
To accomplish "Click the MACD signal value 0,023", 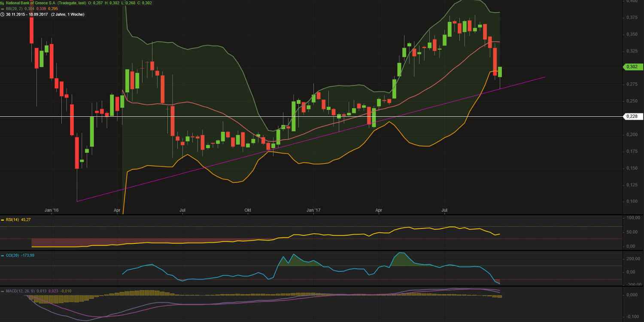I will coord(53,291).
